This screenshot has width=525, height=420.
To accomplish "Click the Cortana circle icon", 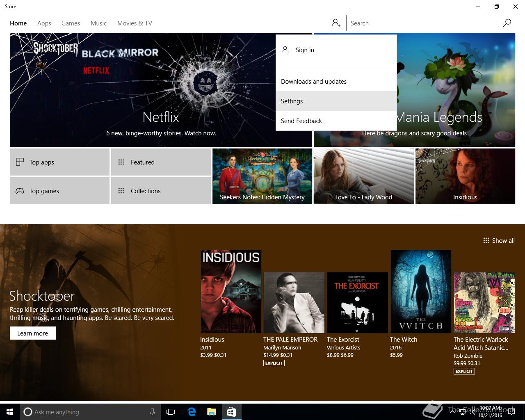I will (27, 412).
